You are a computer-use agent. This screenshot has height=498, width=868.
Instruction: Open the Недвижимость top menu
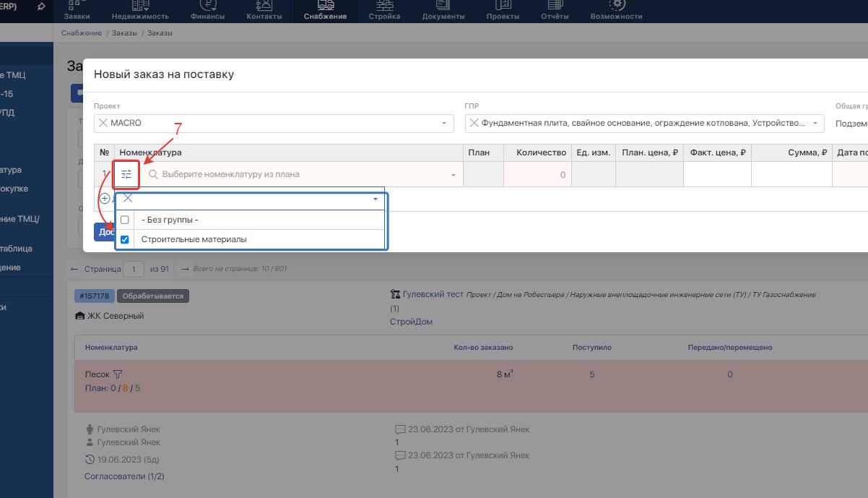[x=140, y=11]
